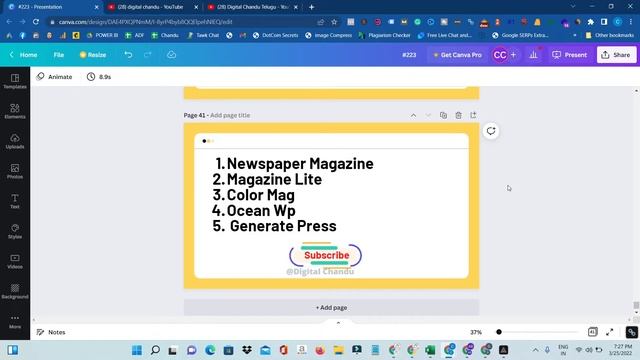Edit the Add page title field
This screenshot has width=640, height=360.
click(x=230, y=116)
